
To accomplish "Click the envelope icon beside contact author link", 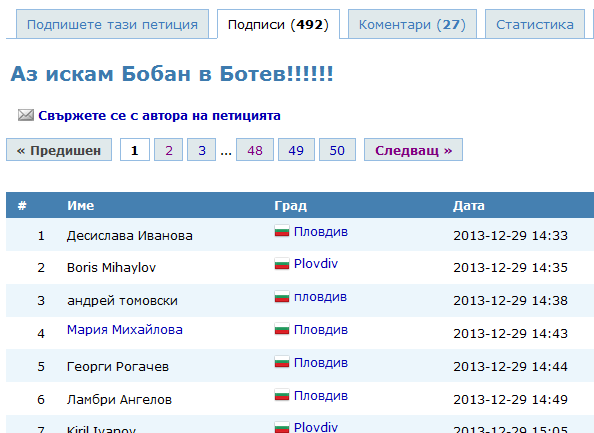I will click(x=26, y=115).
